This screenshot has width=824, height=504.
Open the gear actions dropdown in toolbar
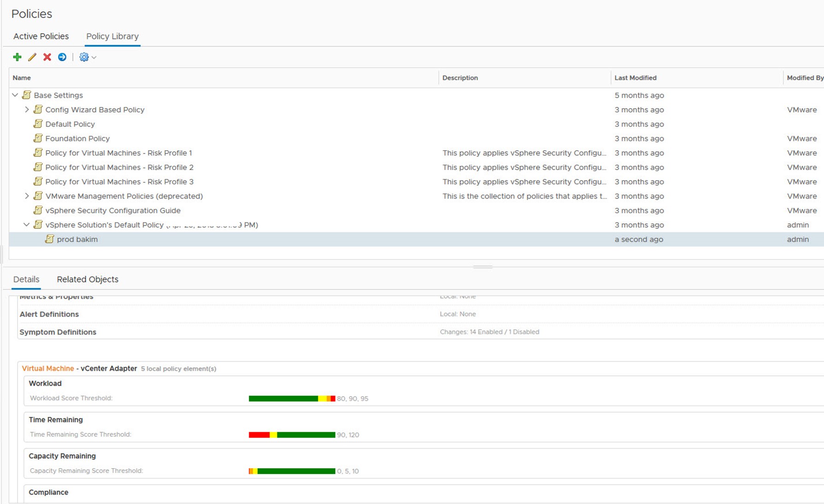[87, 57]
